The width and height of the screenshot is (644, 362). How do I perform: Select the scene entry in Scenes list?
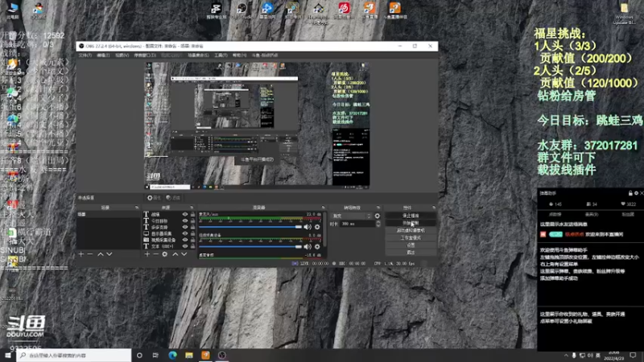(x=108, y=214)
